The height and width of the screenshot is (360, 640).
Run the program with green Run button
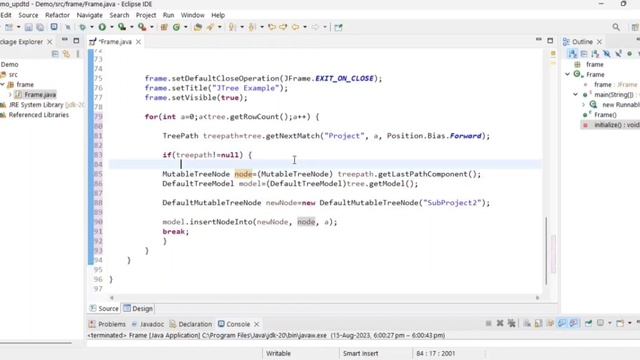pos(102,27)
